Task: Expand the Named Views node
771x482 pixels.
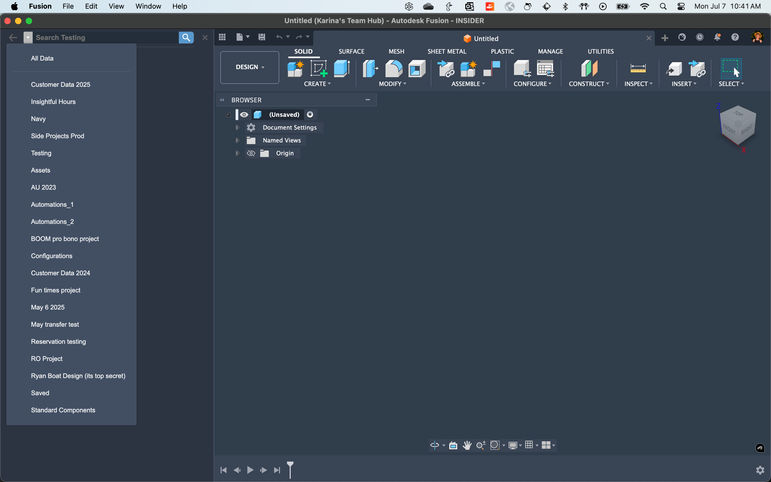Action: [x=237, y=140]
